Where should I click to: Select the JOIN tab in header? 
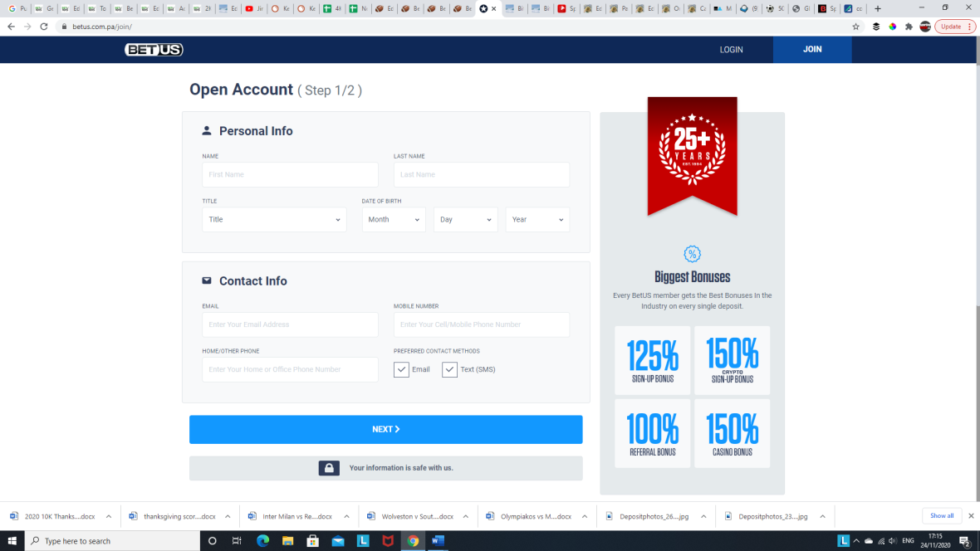tap(812, 50)
